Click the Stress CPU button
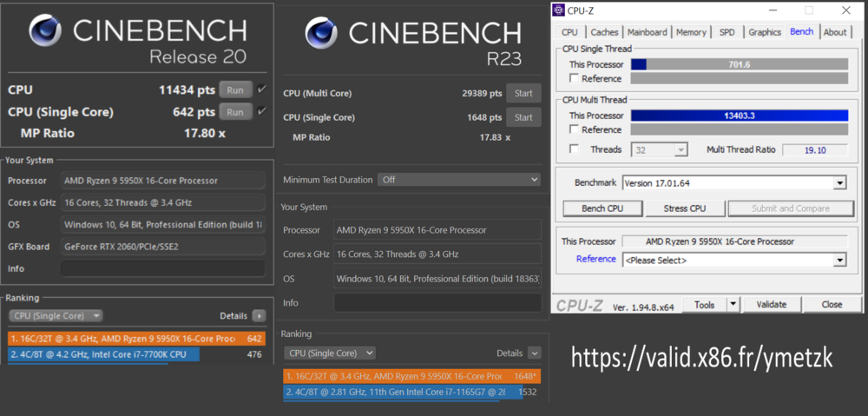This screenshot has height=416, width=868. click(684, 208)
